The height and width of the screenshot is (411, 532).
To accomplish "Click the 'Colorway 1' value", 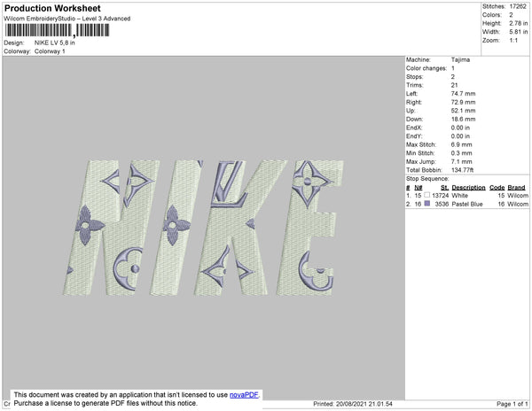I will [50, 51].
